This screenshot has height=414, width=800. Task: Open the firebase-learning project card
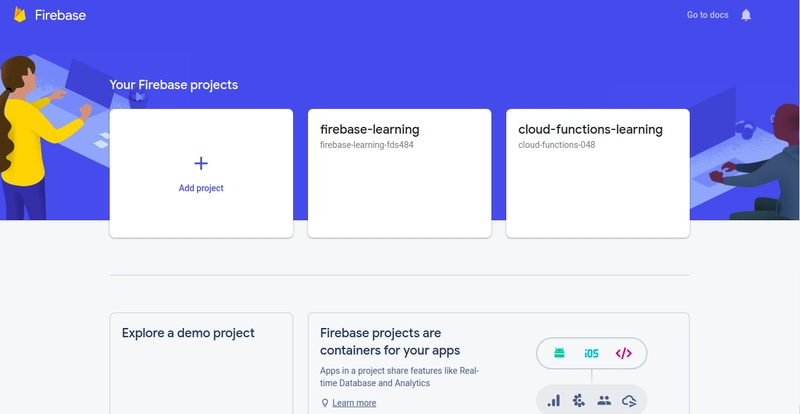(399, 173)
